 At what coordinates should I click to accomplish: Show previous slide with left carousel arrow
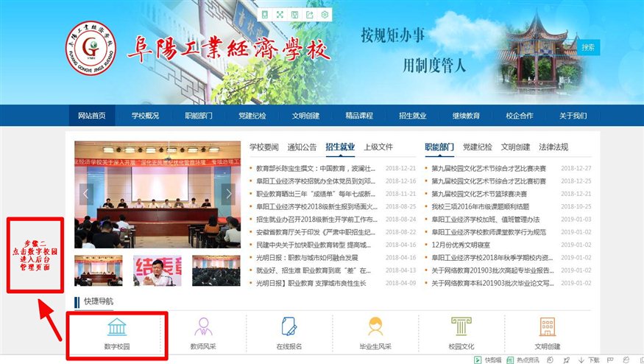coord(87,194)
